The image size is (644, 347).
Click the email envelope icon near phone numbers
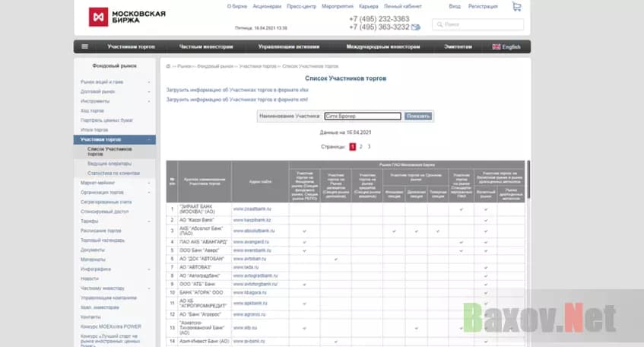415,27
